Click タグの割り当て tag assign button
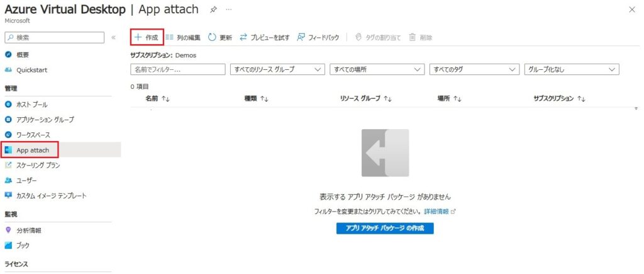644x274 pixels. coord(378,37)
